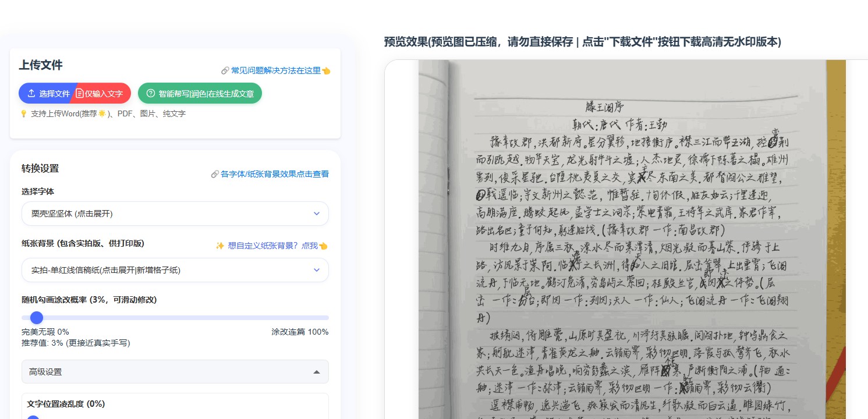Click the document icon in 仅输入文字

[x=80, y=93]
